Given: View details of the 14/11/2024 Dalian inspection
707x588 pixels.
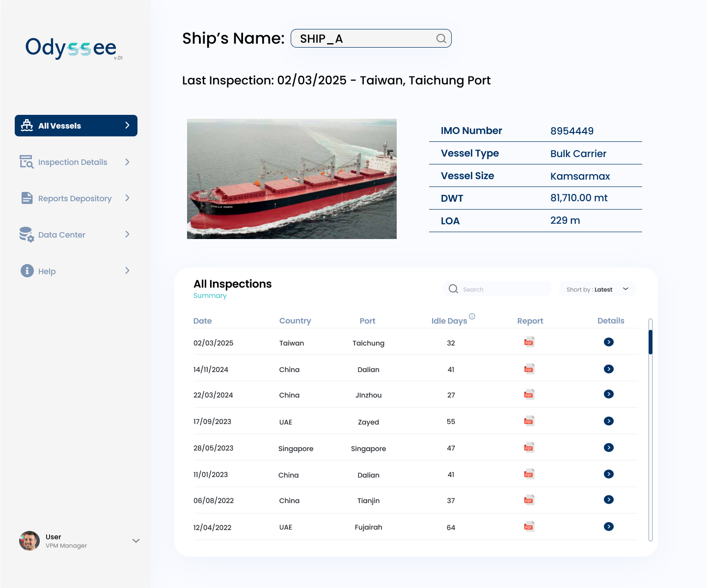Looking at the screenshot, I should (609, 369).
